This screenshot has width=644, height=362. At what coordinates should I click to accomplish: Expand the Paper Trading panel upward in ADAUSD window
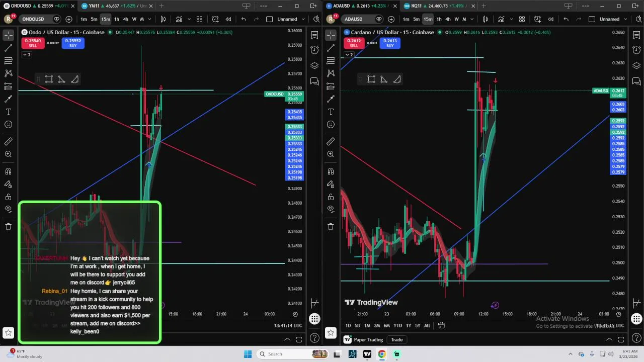point(609,339)
